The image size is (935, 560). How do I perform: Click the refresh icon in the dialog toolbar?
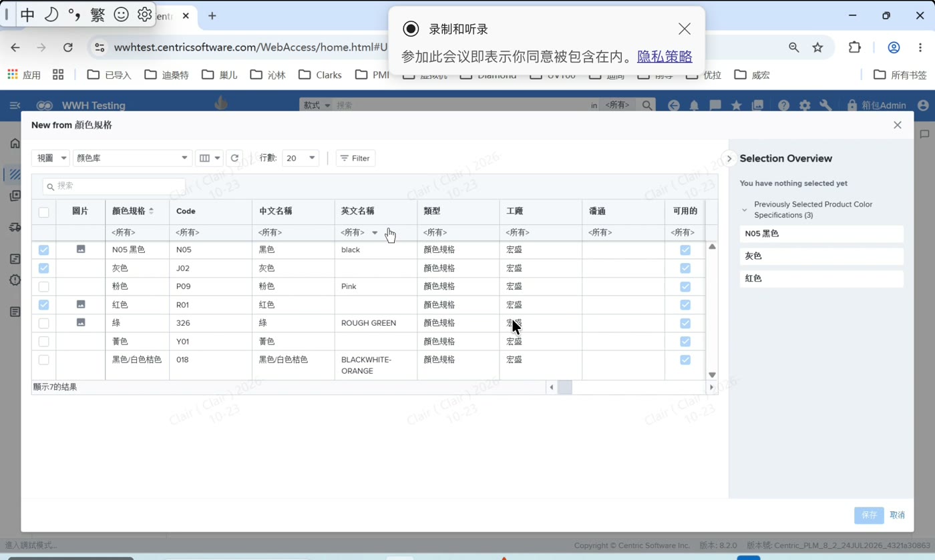click(x=234, y=158)
